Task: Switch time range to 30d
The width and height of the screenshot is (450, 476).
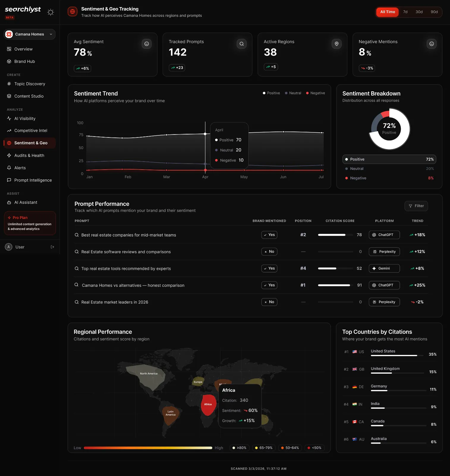Action: pyautogui.click(x=419, y=12)
